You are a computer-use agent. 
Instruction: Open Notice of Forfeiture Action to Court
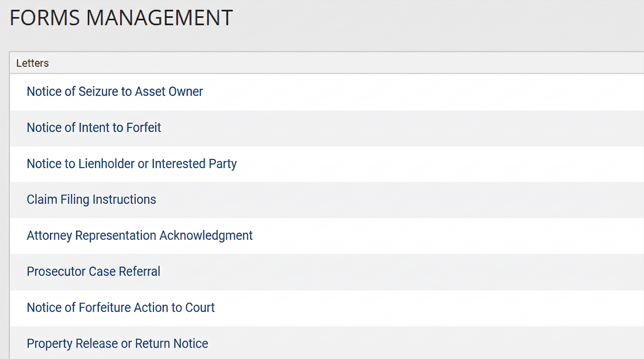pyautogui.click(x=120, y=307)
